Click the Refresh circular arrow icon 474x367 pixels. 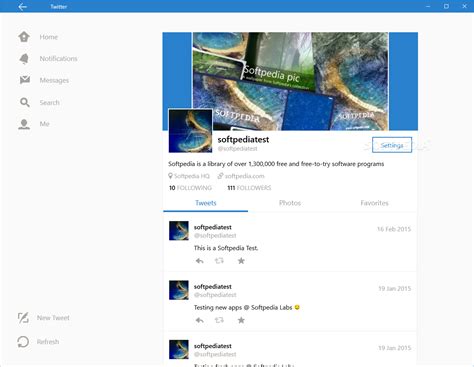(23, 342)
